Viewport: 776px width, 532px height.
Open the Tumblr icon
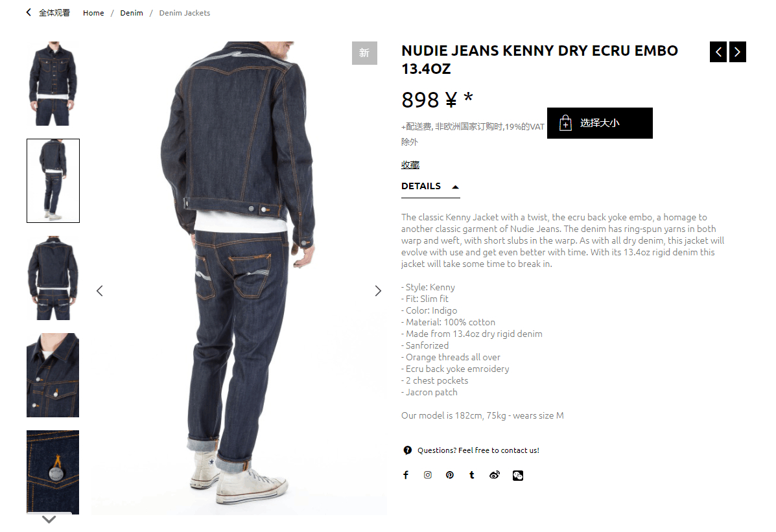pos(472,475)
